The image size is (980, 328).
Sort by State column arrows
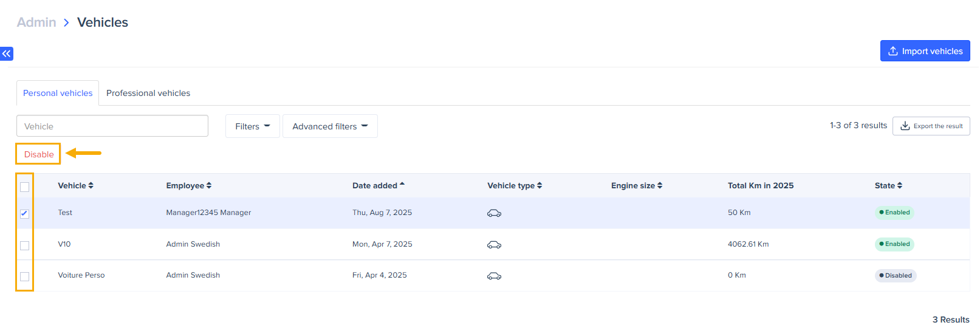(900, 186)
